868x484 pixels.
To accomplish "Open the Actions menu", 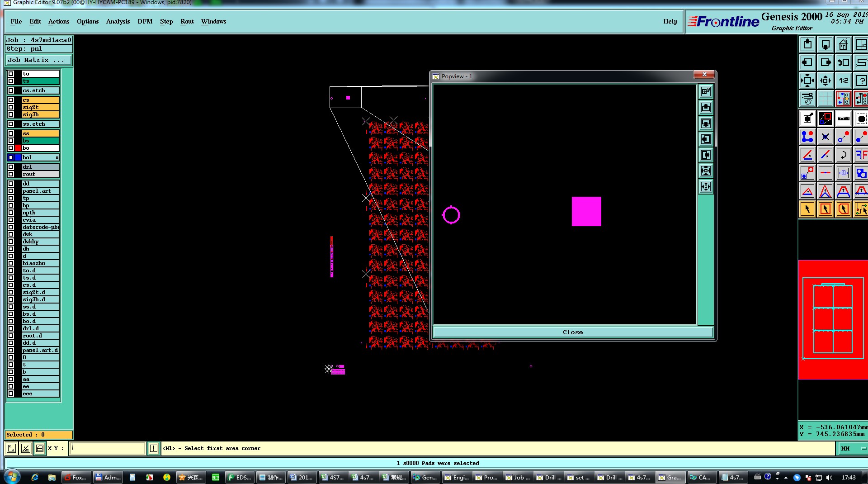I will click(59, 21).
